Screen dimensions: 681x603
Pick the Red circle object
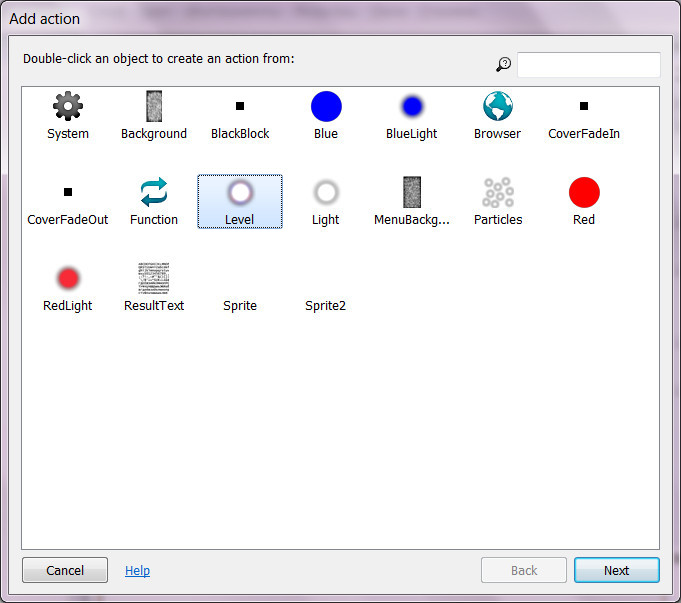point(584,192)
